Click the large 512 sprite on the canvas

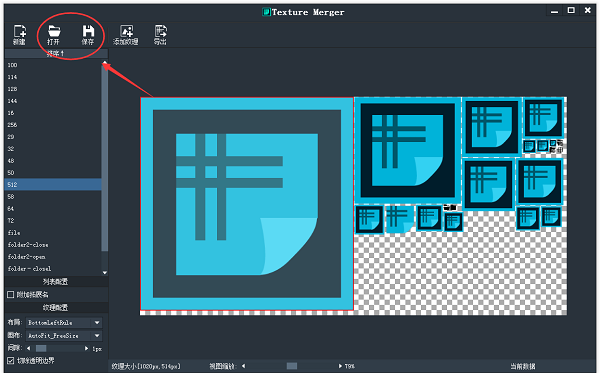tap(247, 204)
